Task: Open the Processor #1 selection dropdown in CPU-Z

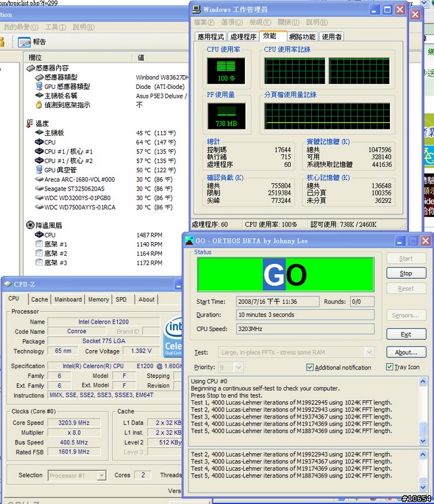Action: click(x=102, y=475)
